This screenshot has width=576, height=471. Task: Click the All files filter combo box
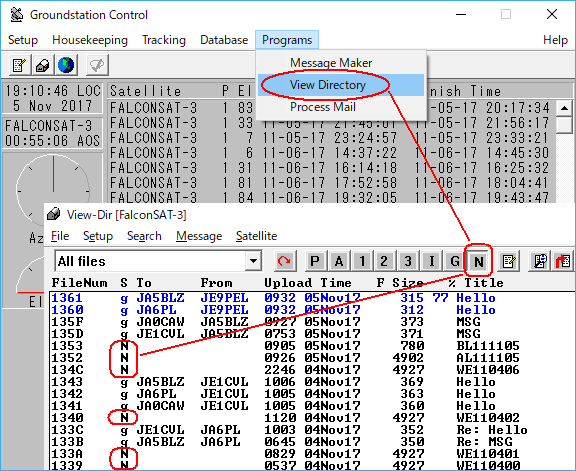(x=158, y=261)
